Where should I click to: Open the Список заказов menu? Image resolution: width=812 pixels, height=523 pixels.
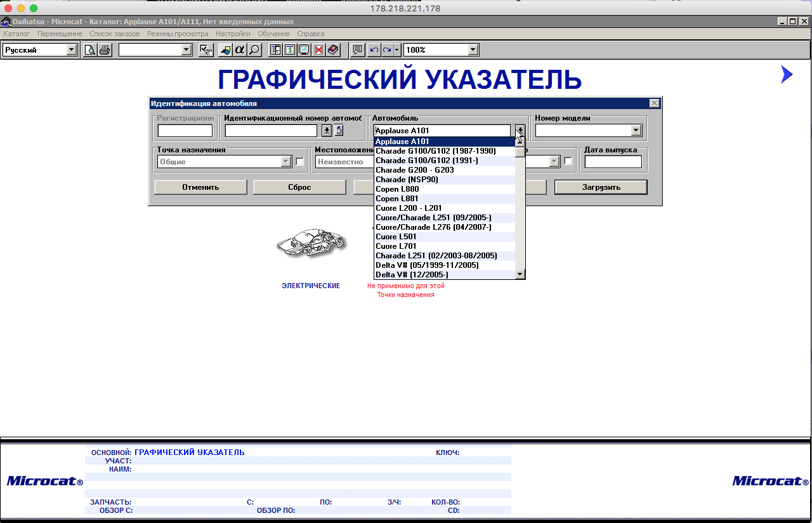pos(114,34)
